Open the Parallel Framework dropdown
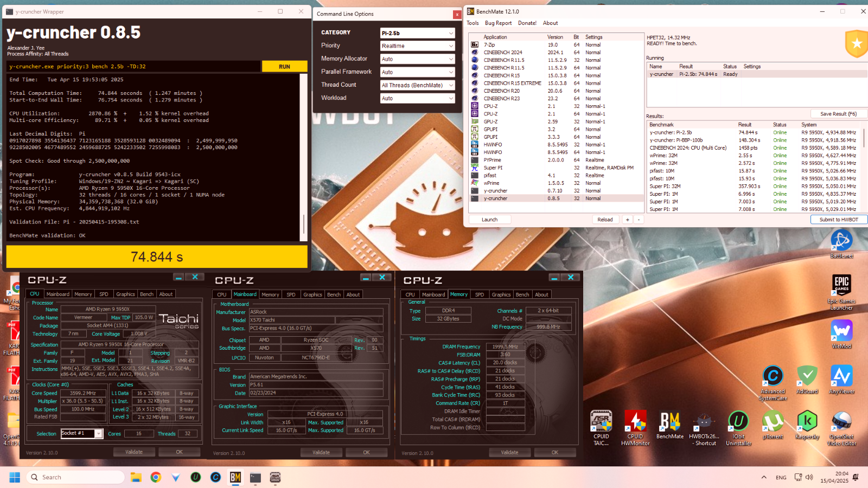868x488 pixels. coord(417,72)
